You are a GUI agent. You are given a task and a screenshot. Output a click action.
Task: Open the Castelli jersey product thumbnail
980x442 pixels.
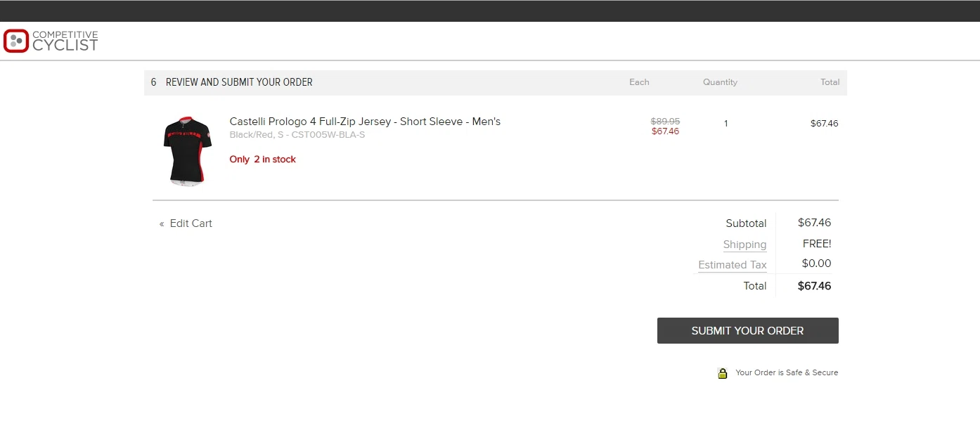187,150
